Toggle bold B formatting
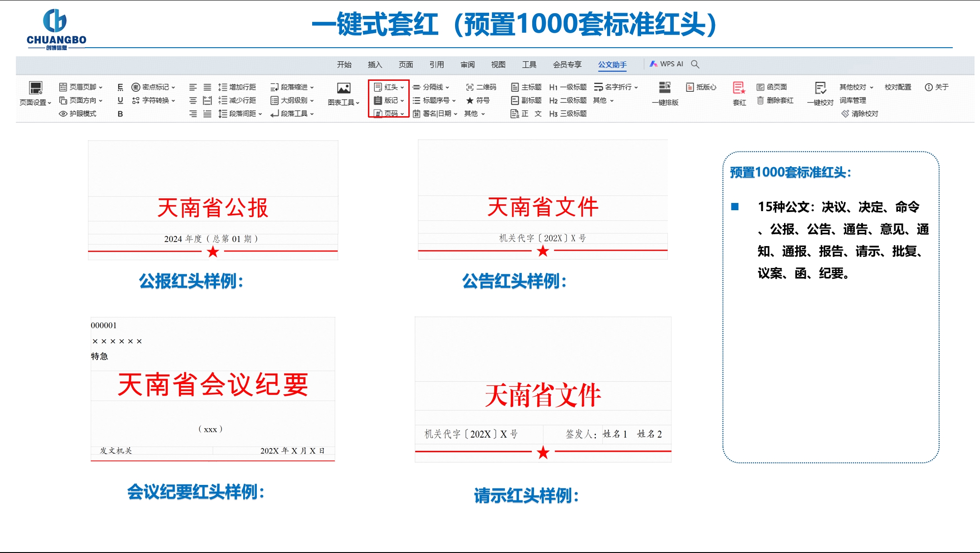 (120, 114)
